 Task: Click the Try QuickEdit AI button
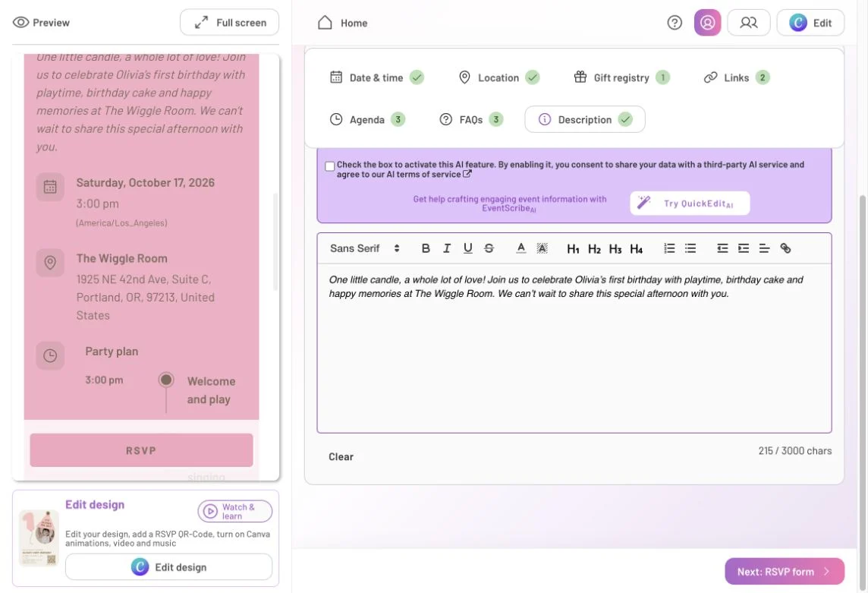(690, 203)
